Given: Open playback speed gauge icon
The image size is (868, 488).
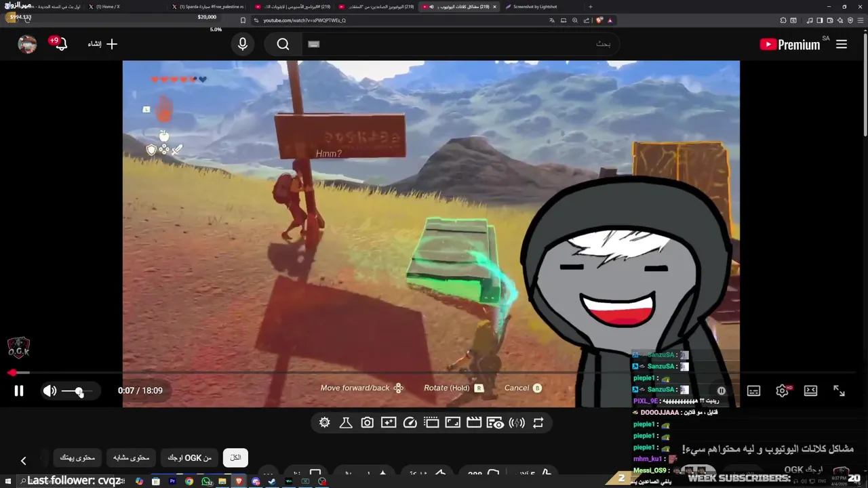Looking at the screenshot, I should click(410, 422).
